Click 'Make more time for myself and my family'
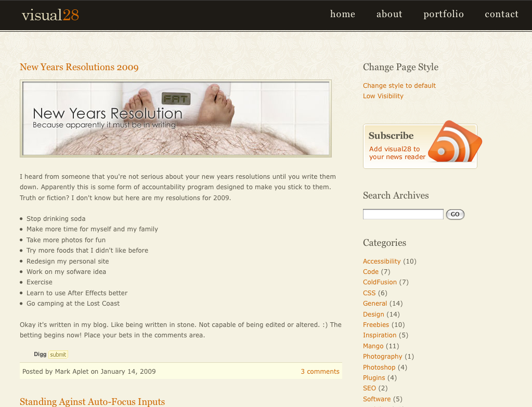The width and height of the screenshot is (532, 407). coord(92,229)
